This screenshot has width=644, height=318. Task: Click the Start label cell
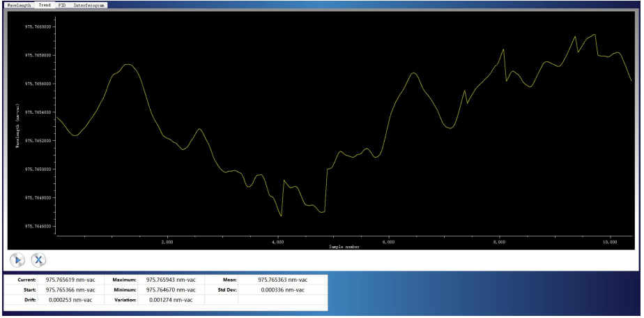[21, 289]
